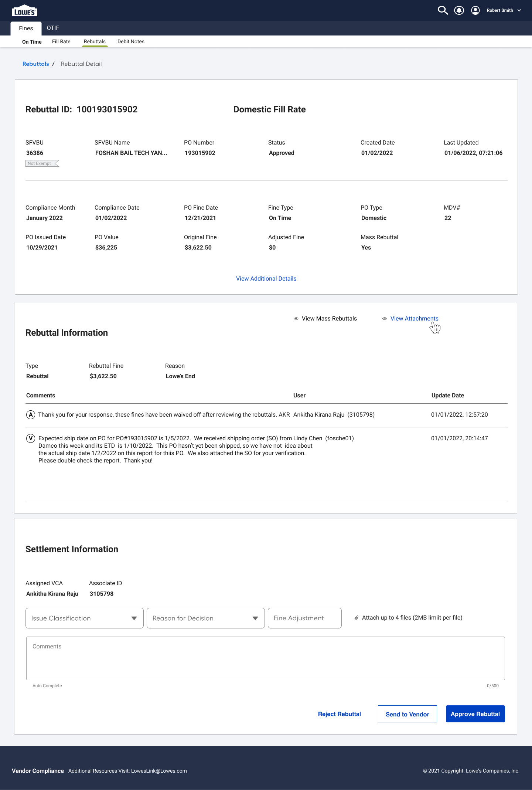Click the circled V comment avatar
The height and width of the screenshot is (790, 532).
(31, 438)
